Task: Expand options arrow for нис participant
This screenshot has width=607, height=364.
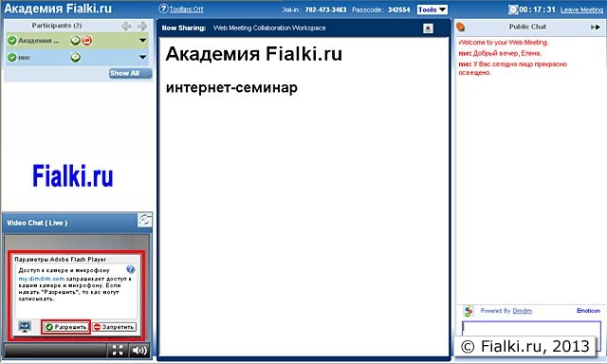Action: tap(143, 57)
